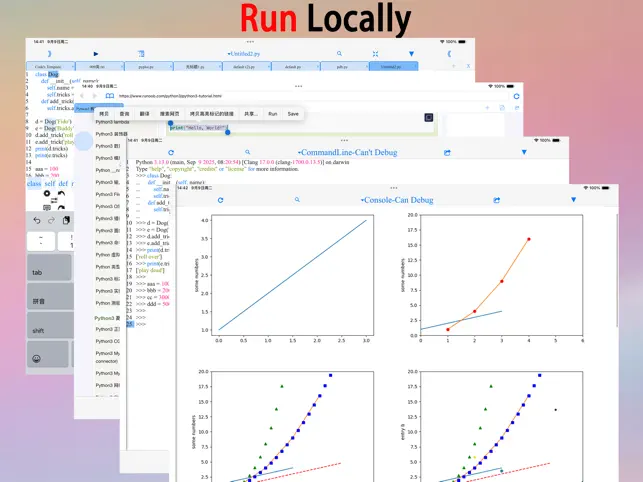Image resolution: width=643 pixels, height=482 pixels.
Task: Click the dark square copy icon beside code box
Action: 429,118
